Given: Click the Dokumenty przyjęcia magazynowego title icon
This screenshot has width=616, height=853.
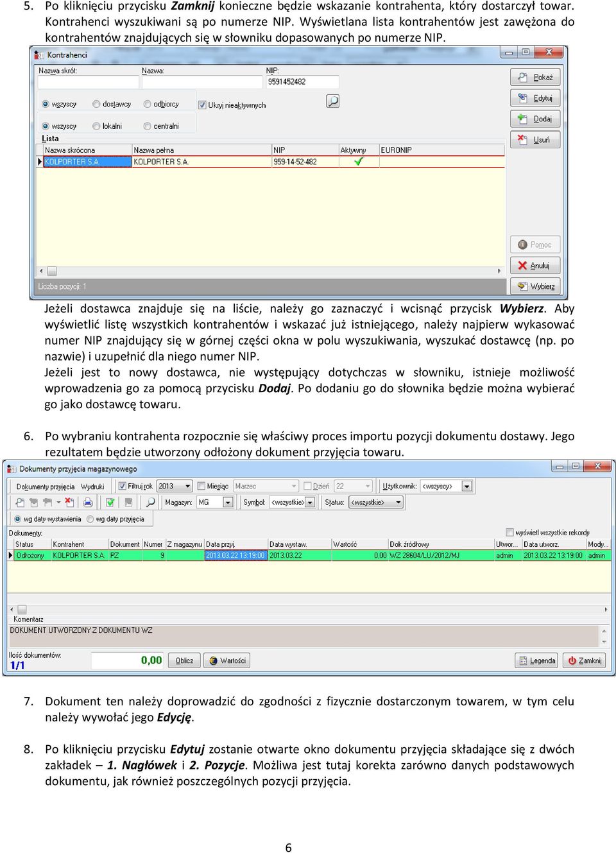Looking at the screenshot, I should point(12,469).
